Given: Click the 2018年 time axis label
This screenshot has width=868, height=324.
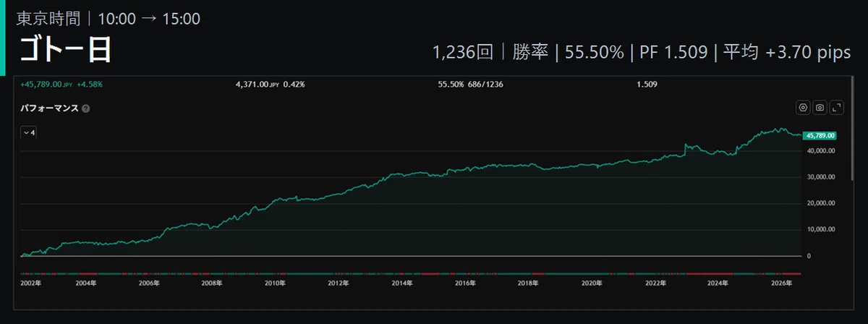Looking at the screenshot, I should 527,284.
